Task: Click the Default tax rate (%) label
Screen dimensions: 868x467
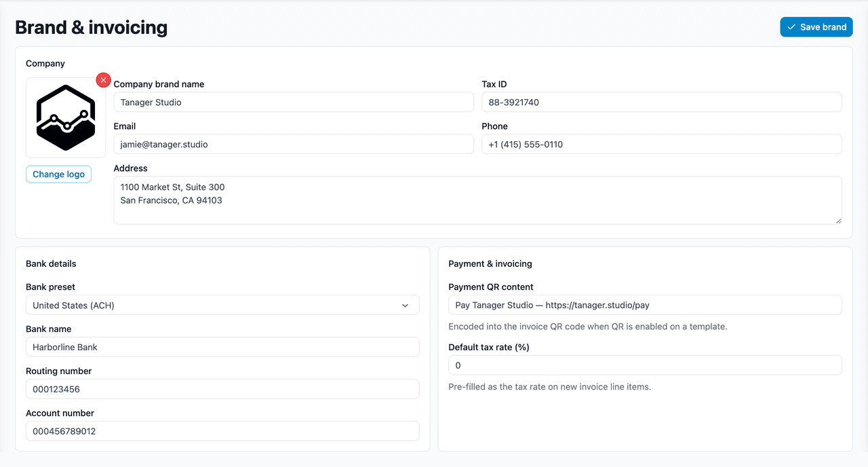Action: coord(489,347)
